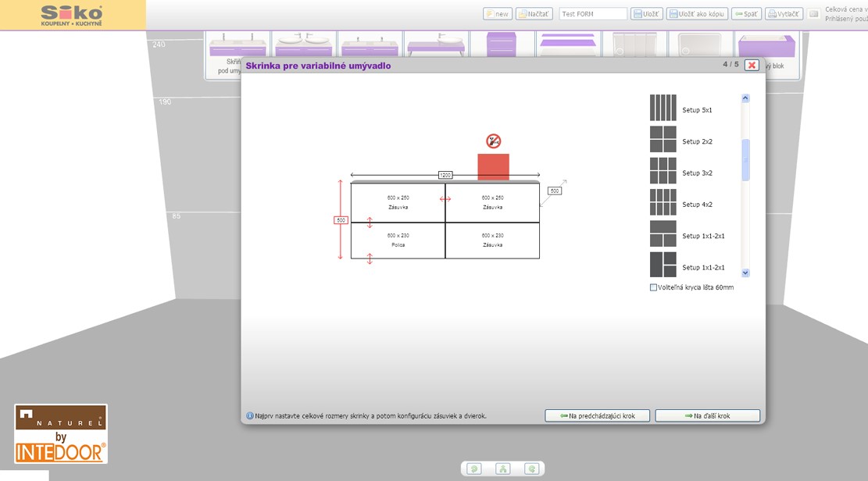
Task: Pick the Setup 3x2 layout icon
Action: click(x=663, y=171)
